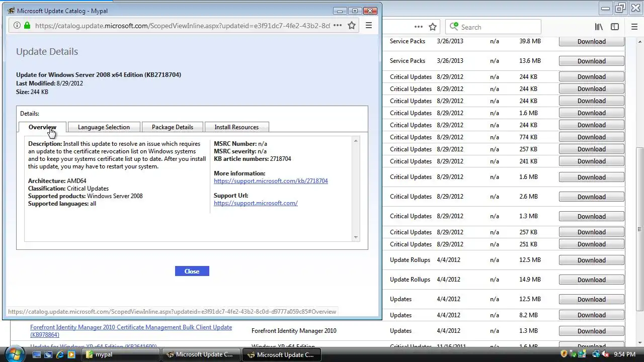This screenshot has height=362, width=644.
Task: Switch to first Microsoft Update Catalog taskbar button
Action: 202,354
